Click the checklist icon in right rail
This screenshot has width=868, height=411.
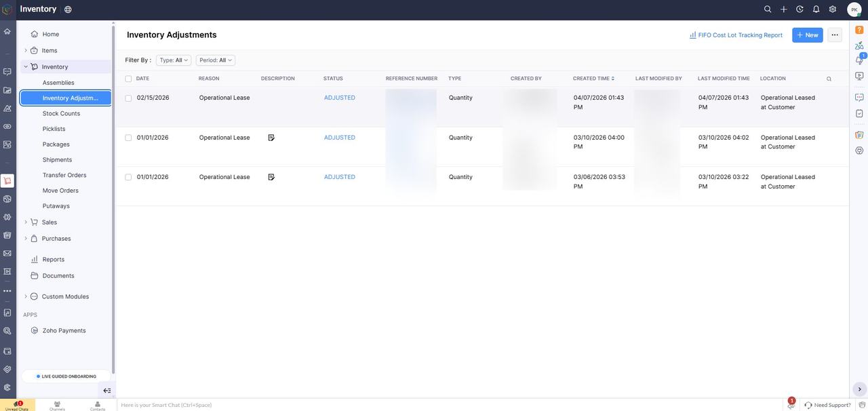point(859,113)
